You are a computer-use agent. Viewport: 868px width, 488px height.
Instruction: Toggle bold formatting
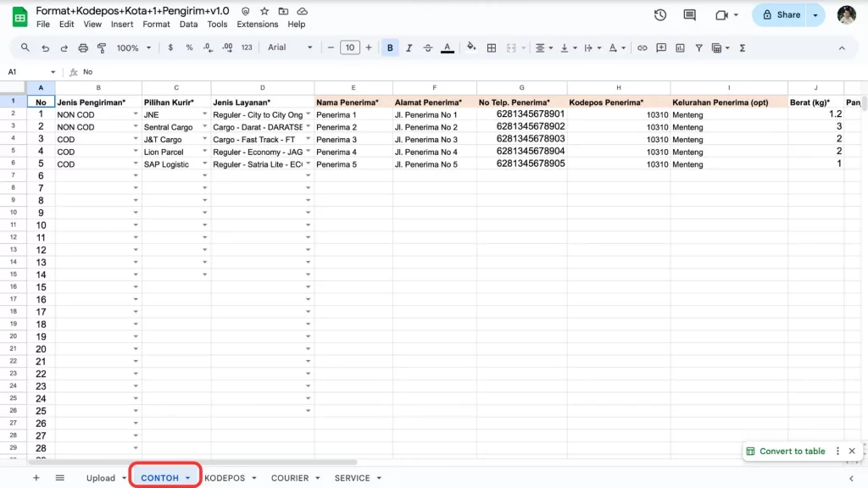pyautogui.click(x=390, y=48)
